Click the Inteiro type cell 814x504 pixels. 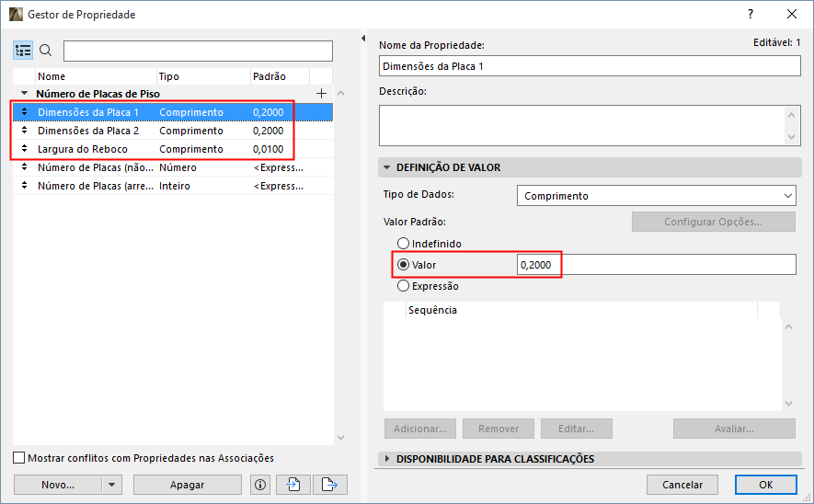point(175,186)
